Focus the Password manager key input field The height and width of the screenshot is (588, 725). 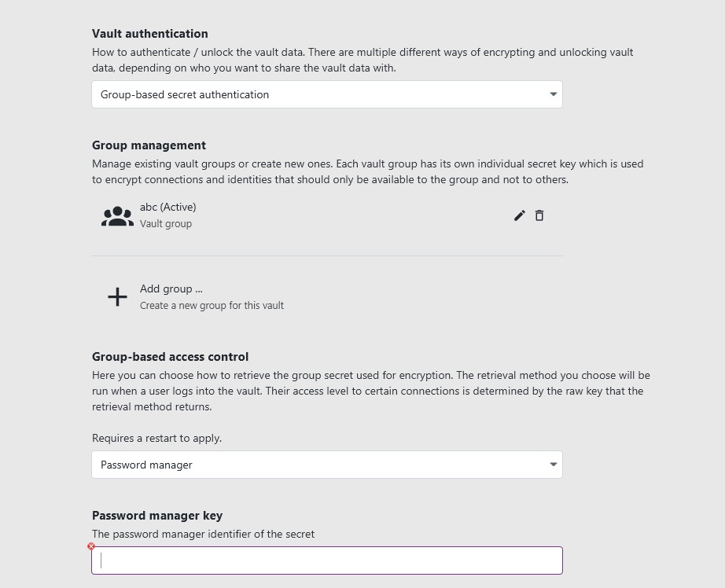tap(327, 560)
